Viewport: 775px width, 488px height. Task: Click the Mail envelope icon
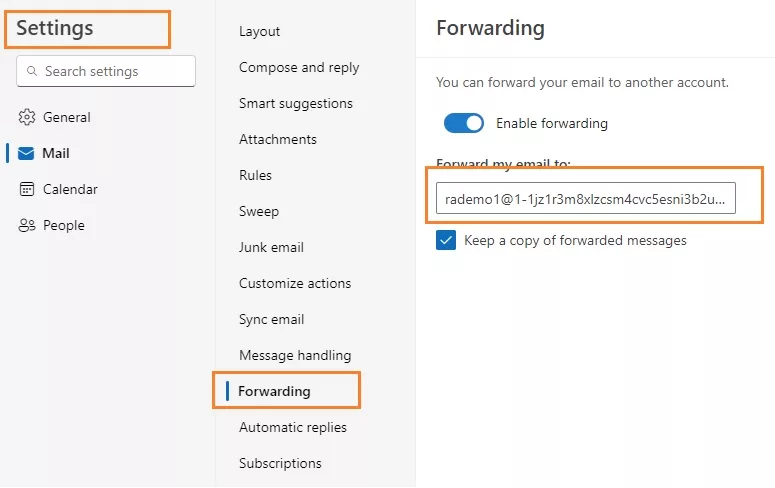click(x=27, y=153)
